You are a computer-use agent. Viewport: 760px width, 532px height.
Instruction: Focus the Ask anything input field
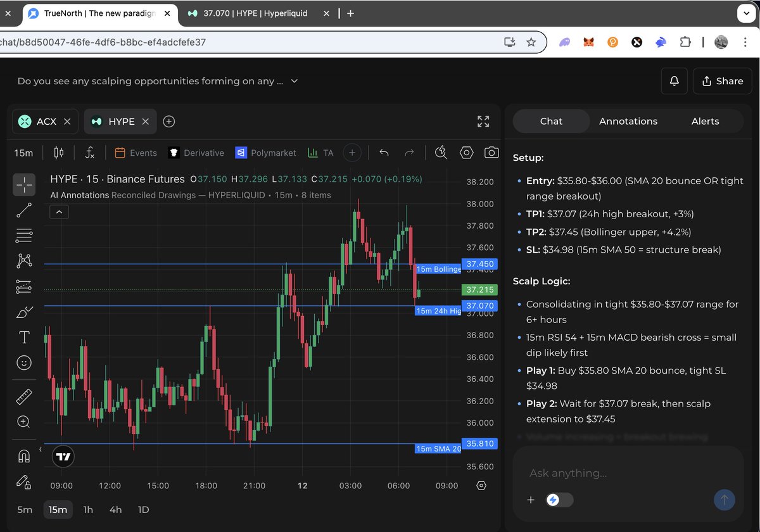(x=627, y=473)
